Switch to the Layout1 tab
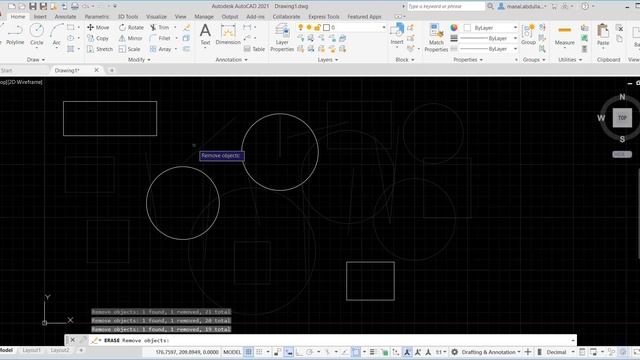The image size is (640, 360). pos(31,350)
